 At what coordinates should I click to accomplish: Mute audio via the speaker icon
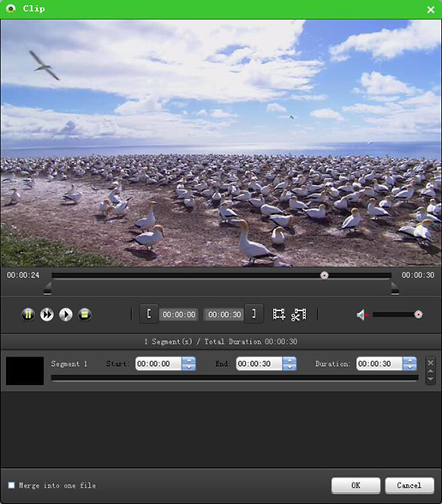click(362, 315)
